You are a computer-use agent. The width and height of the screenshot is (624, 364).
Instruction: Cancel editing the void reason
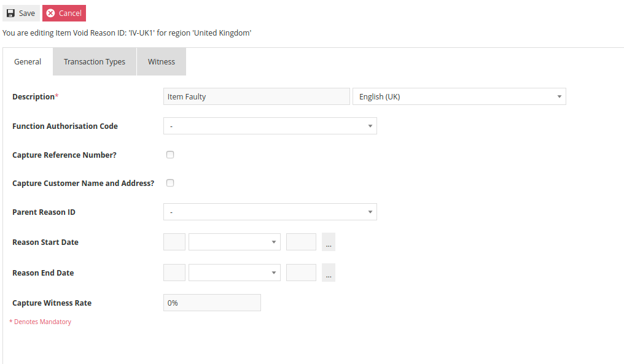pos(64,13)
